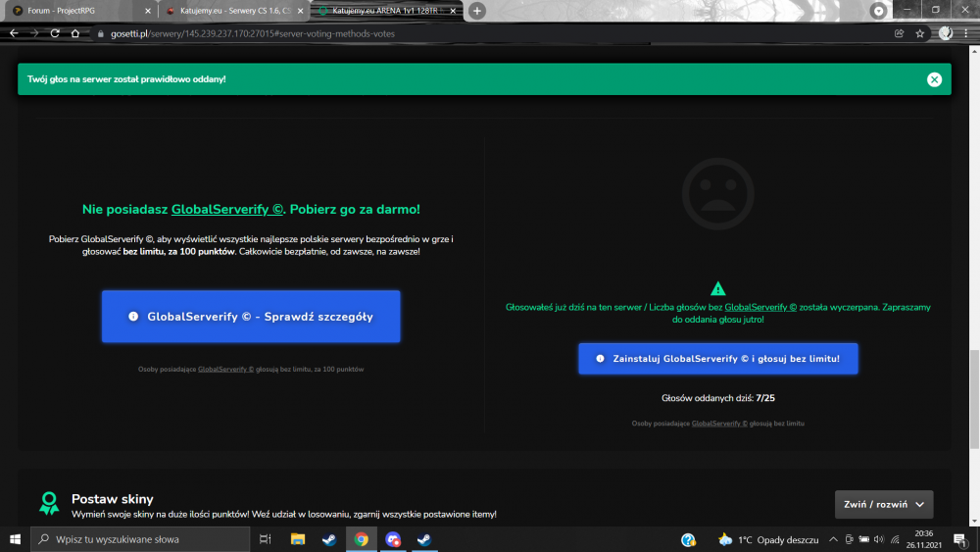This screenshot has height=552, width=980.
Task: Close the Katujemy.eu Serwery CS tab
Action: pos(300,11)
